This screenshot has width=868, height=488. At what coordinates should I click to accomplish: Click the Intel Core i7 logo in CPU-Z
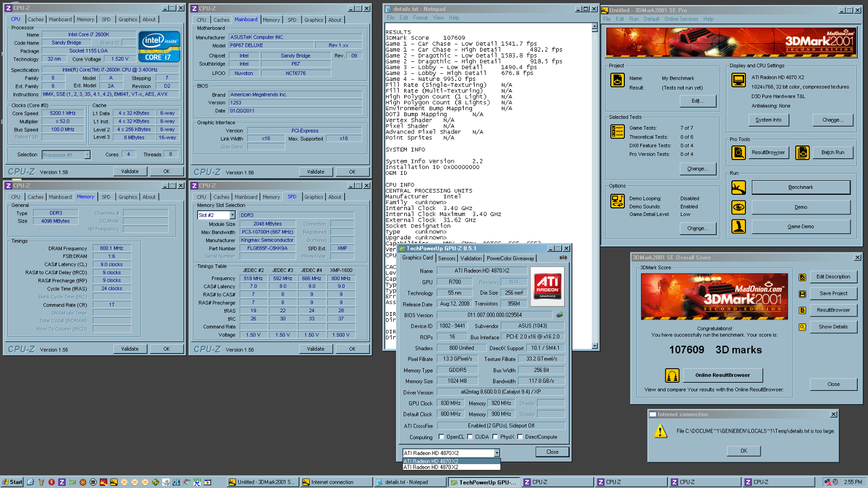pos(159,46)
